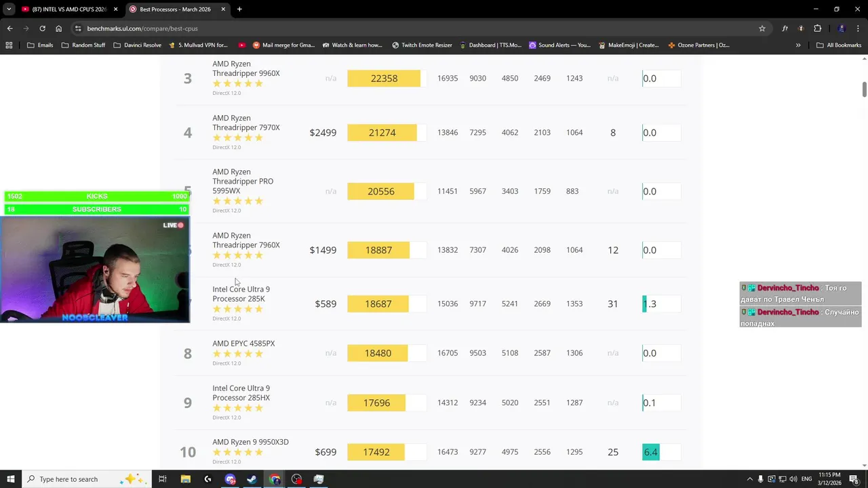Expand the bookmarks overflow chevron
Screen dimensions: 868x488
[x=798, y=45]
